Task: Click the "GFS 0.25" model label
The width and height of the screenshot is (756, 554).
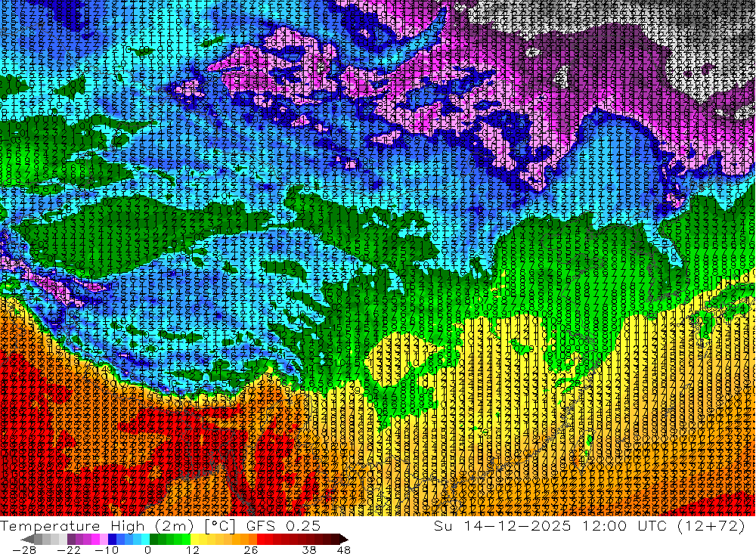Action: (283, 526)
